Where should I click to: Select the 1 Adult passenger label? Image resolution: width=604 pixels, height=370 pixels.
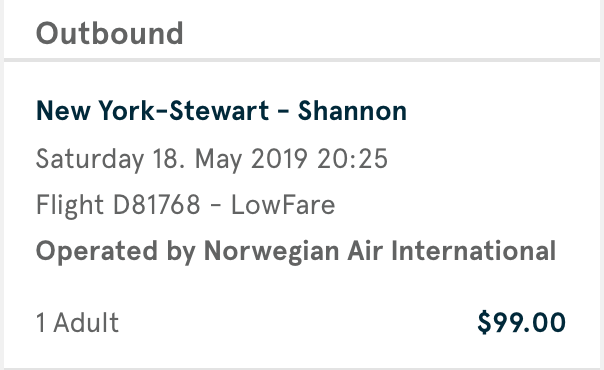[77, 322]
